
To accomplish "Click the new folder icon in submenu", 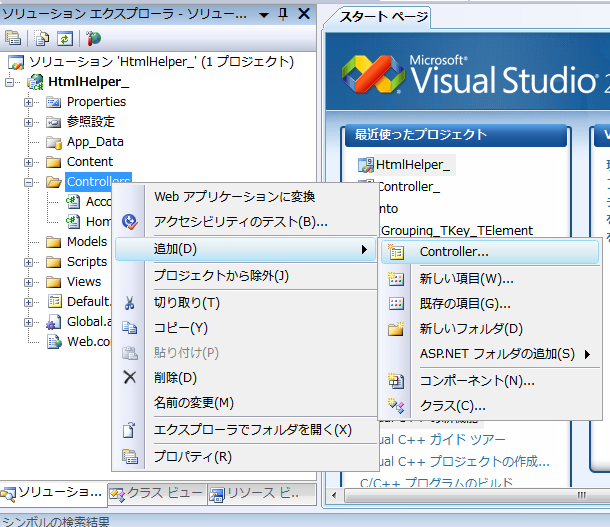I will 396,329.
